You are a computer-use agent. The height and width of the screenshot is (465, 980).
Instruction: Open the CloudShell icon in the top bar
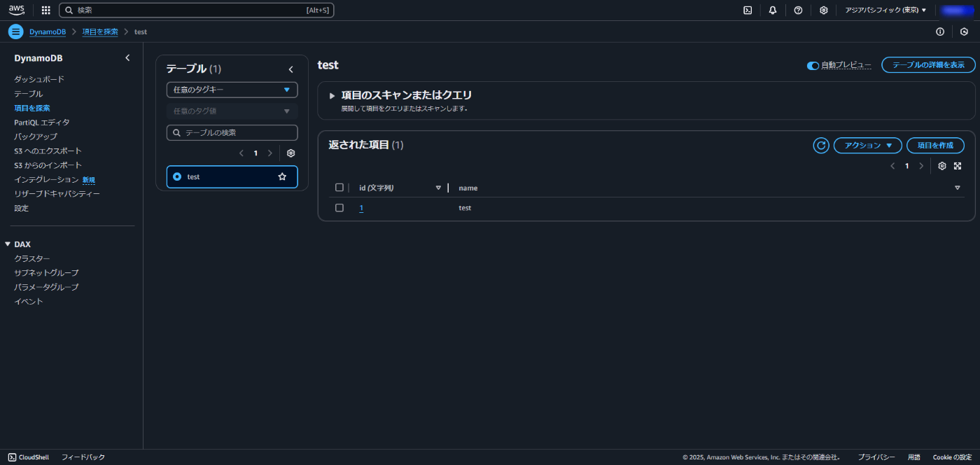[x=748, y=11]
